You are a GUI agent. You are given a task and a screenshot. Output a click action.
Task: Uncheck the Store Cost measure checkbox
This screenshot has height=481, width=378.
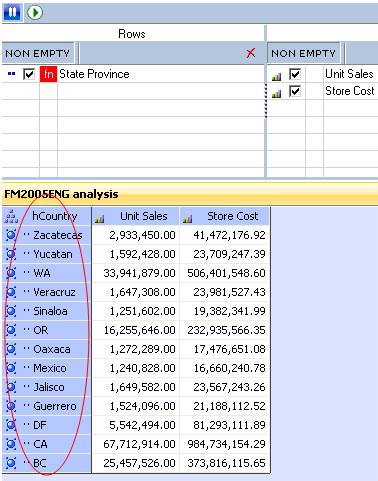[295, 91]
